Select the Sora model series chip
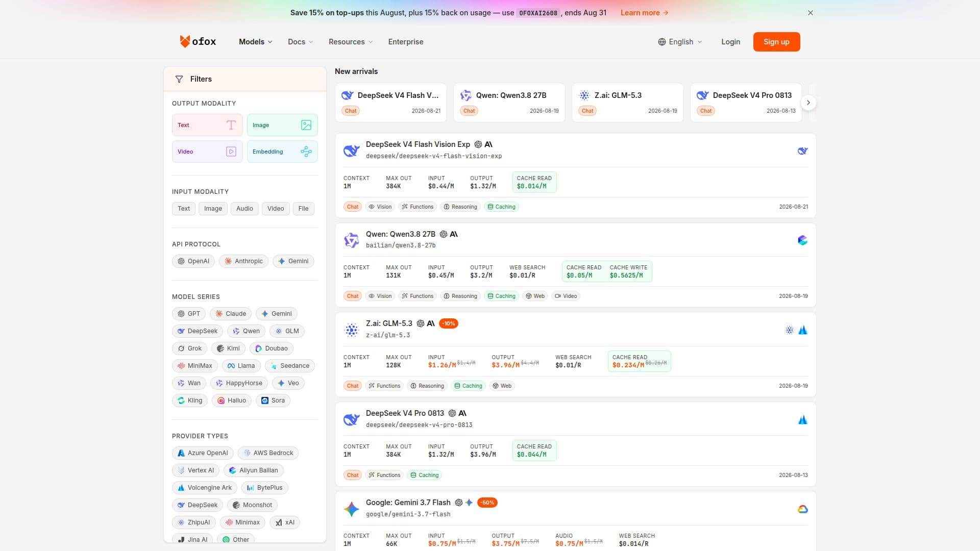 (x=273, y=400)
